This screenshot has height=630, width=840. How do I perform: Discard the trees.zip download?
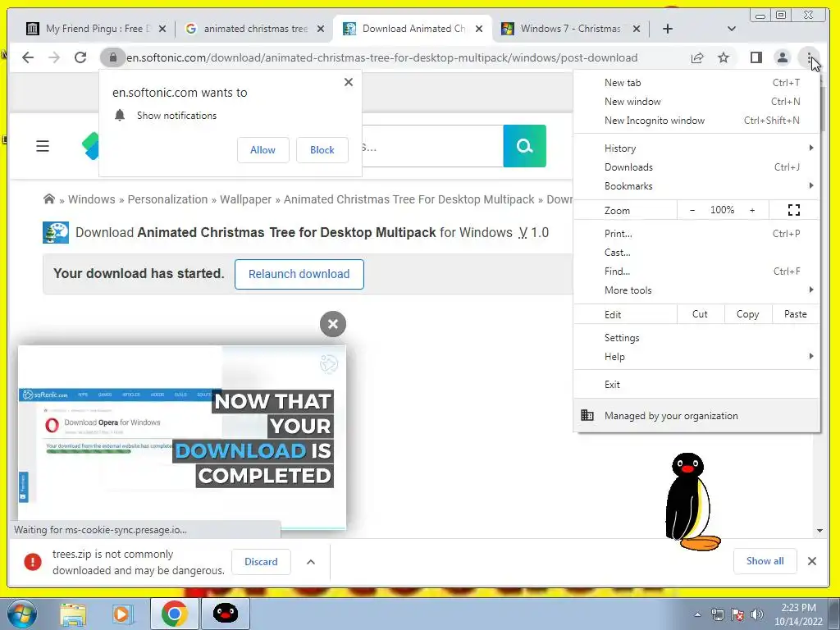[x=261, y=562]
